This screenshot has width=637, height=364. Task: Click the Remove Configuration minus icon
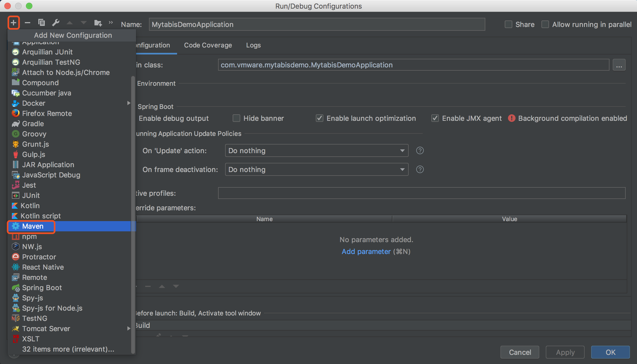(x=27, y=23)
